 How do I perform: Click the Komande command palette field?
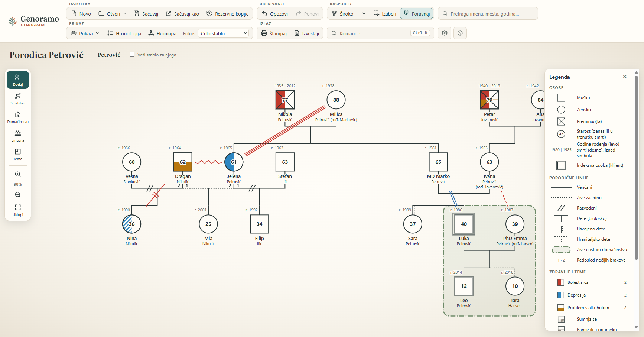tap(380, 33)
